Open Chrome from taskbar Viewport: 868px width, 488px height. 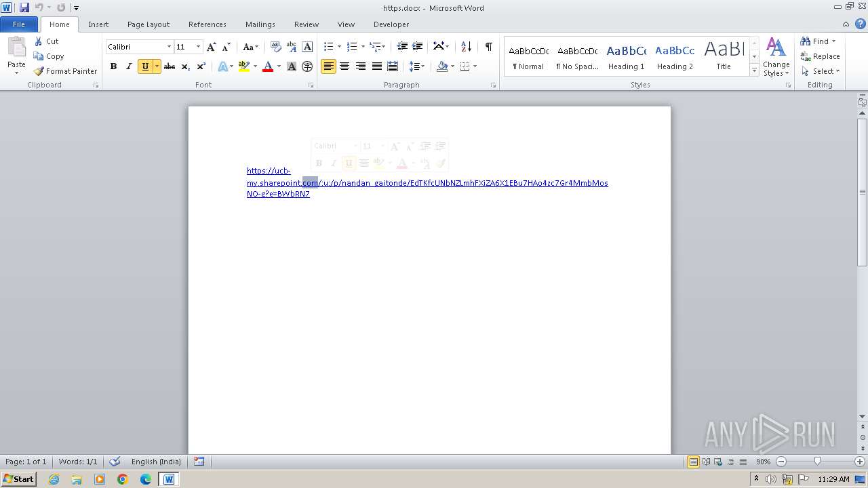coord(123,479)
